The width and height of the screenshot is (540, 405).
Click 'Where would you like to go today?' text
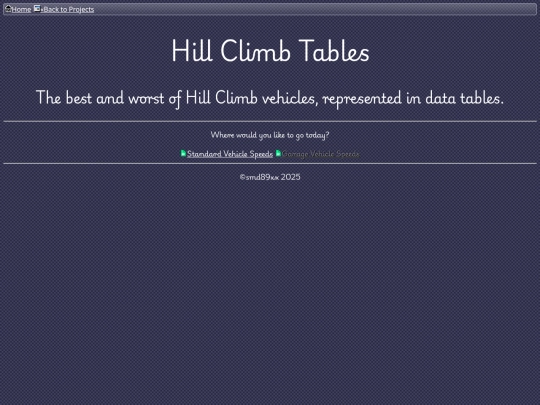tap(270, 135)
